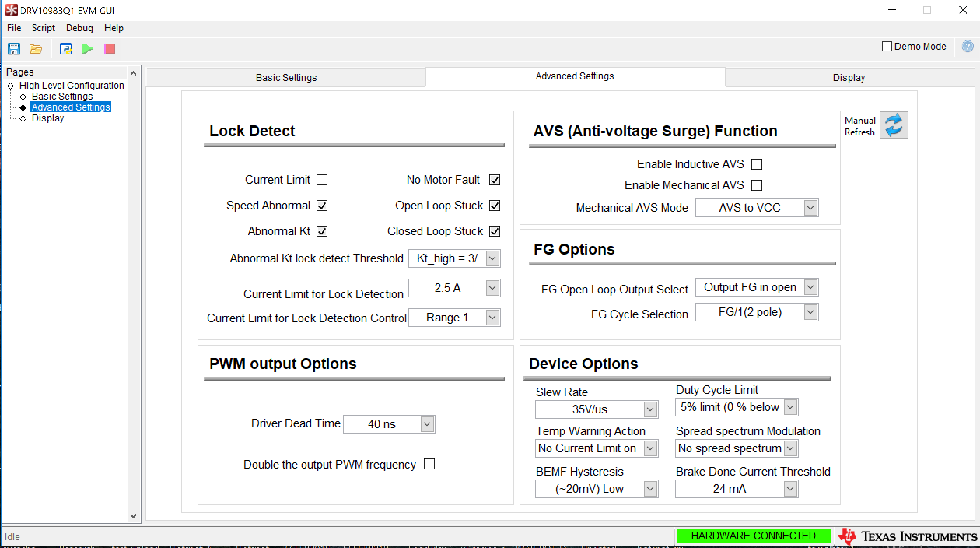Click the Open folder icon in toolbar

(36, 49)
